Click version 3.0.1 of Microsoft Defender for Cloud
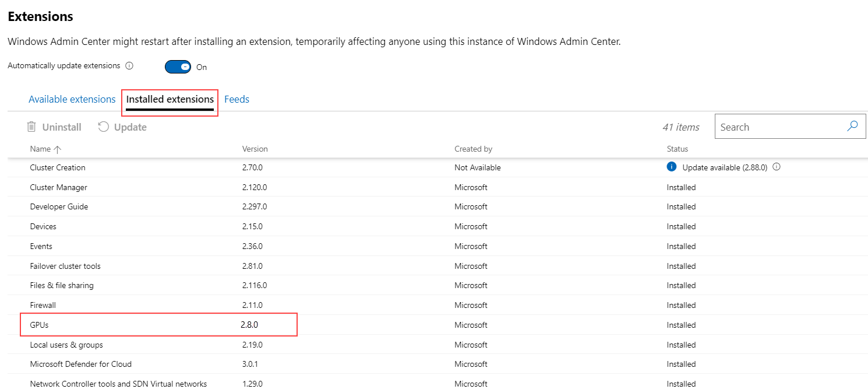 [x=250, y=364]
